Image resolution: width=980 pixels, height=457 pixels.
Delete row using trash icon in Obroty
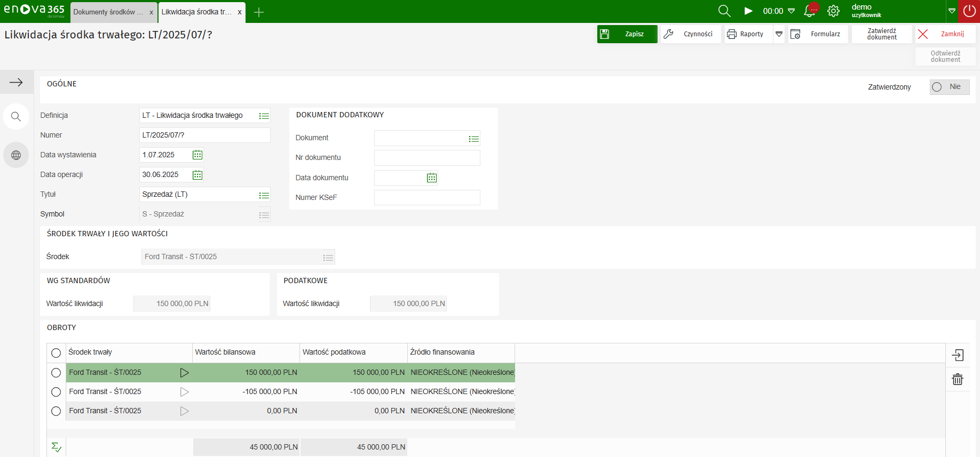pos(958,379)
